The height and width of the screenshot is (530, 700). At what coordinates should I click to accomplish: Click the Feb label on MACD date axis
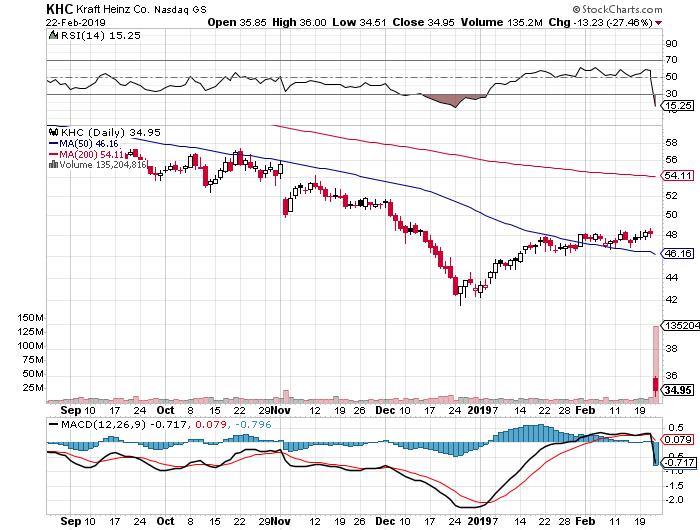tap(585, 521)
